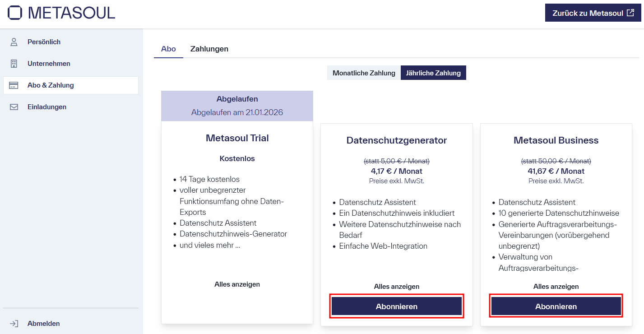Select Jährliche Zahlung billing option
This screenshot has width=644, height=334.
(x=433, y=73)
